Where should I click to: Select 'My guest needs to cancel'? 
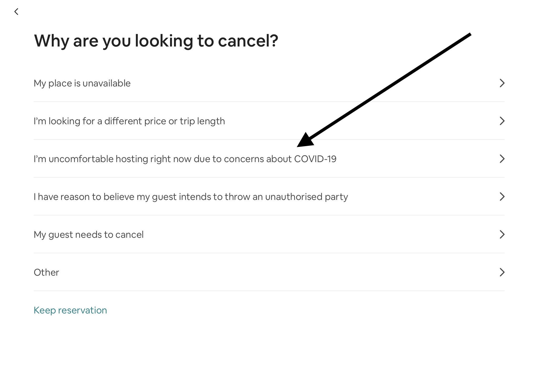pyautogui.click(x=89, y=234)
